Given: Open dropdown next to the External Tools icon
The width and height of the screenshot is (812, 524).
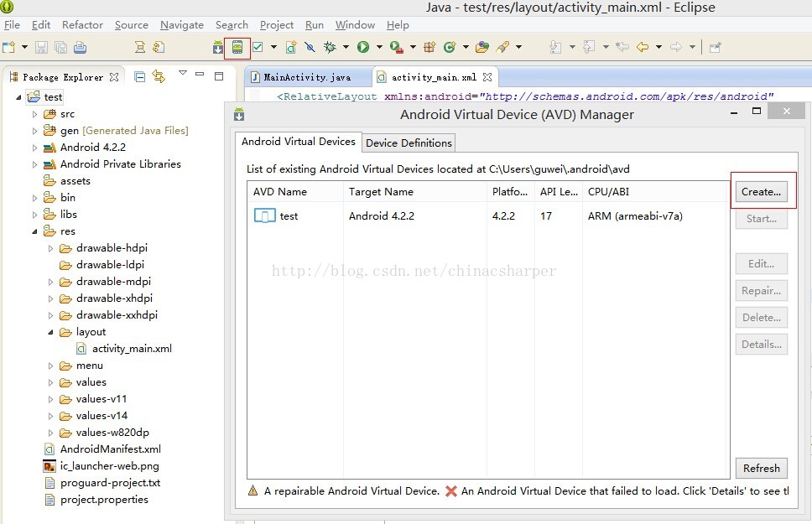Looking at the screenshot, I should coord(413,47).
